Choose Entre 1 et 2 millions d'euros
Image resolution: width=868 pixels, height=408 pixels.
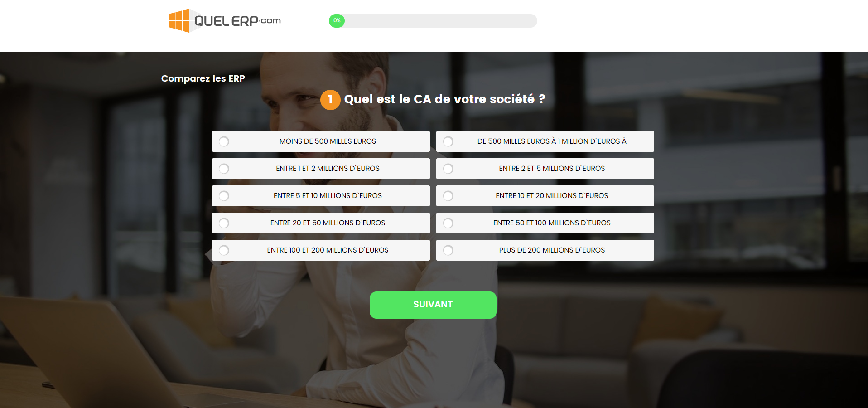pyautogui.click(x=321, y=169)
